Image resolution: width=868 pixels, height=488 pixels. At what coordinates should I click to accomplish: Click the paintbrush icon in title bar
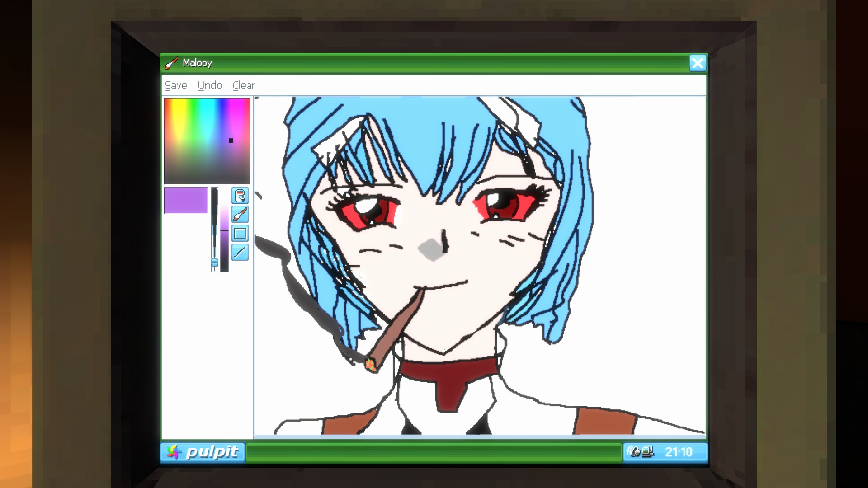[x=171, y=63]
